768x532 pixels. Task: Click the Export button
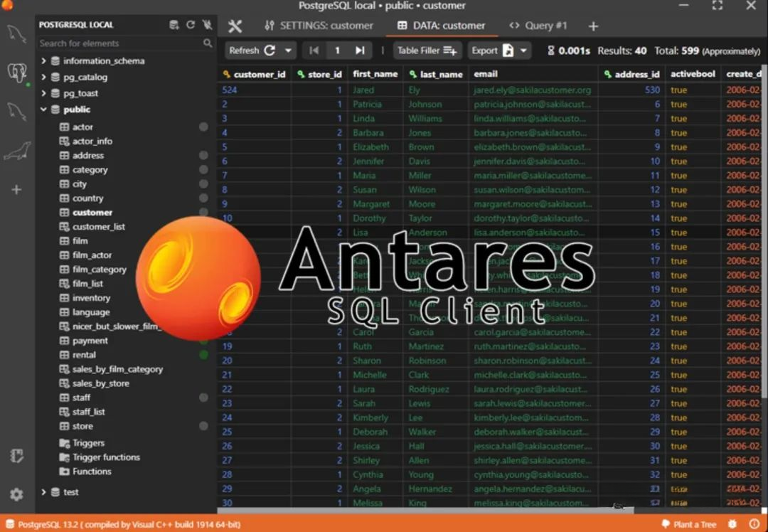[492, 50]
